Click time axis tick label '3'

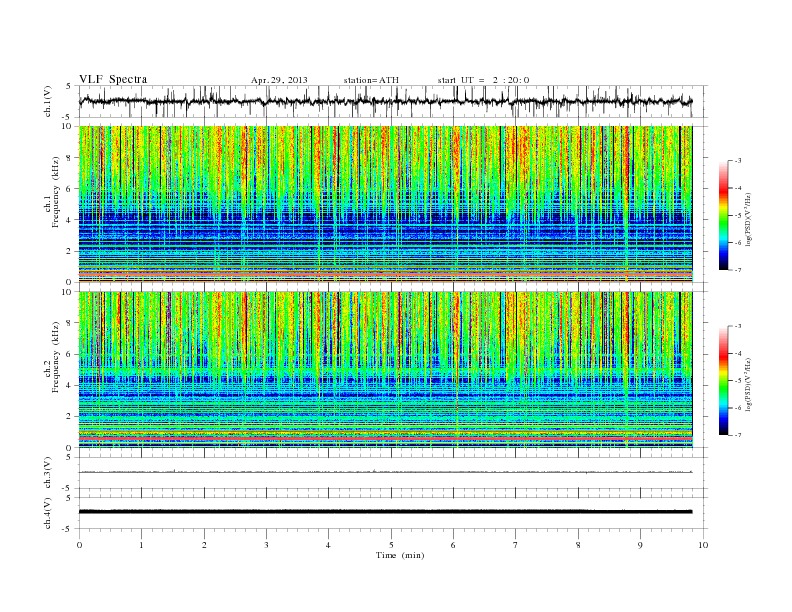click(266, 545)
